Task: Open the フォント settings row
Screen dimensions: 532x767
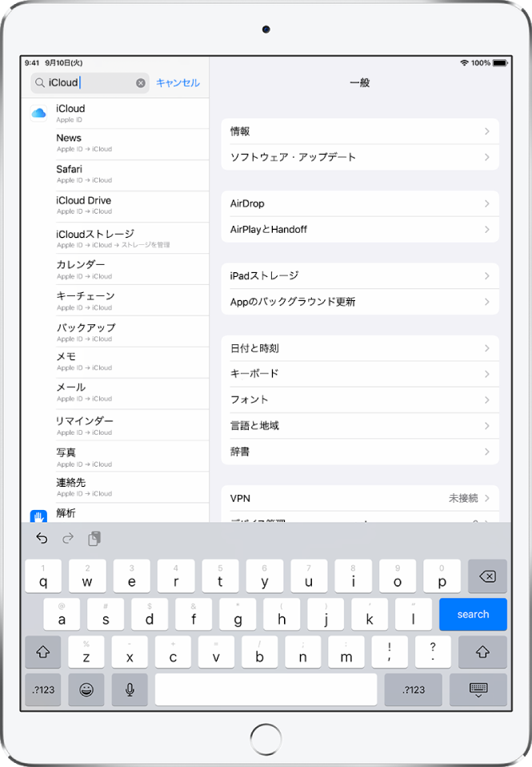Action: tap(360, 400)
